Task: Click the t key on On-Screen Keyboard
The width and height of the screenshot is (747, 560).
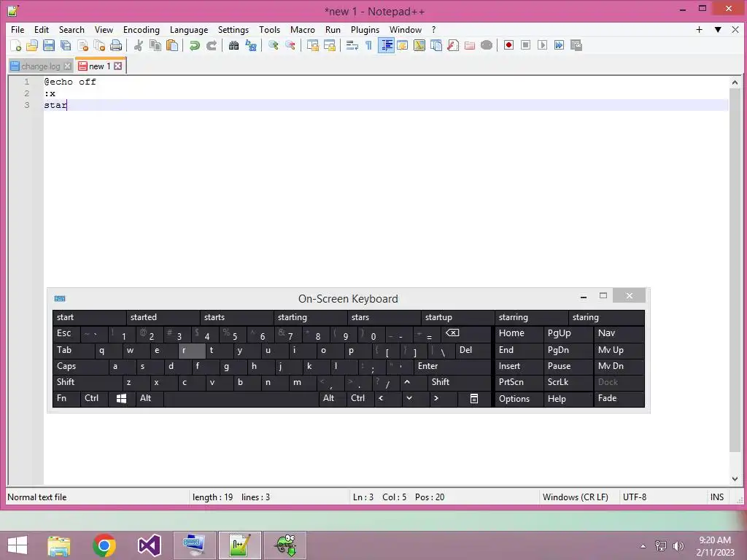Action: point(220,351)
